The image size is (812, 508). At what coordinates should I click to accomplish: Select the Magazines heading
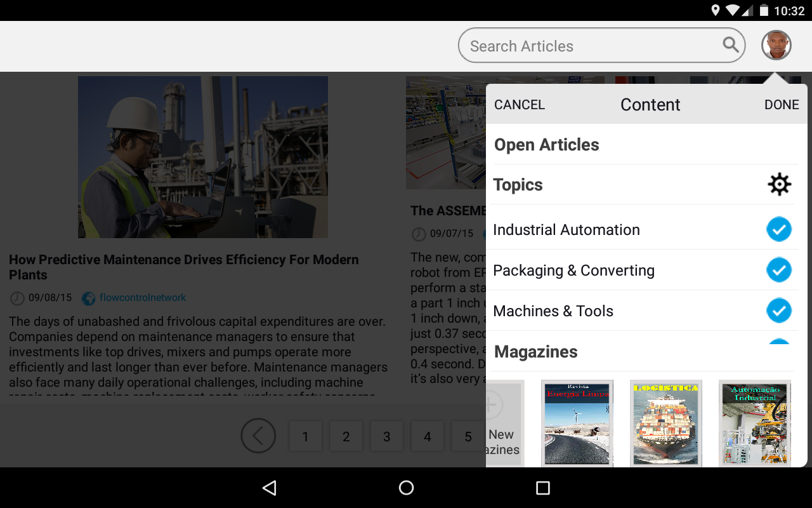[536, 352]
